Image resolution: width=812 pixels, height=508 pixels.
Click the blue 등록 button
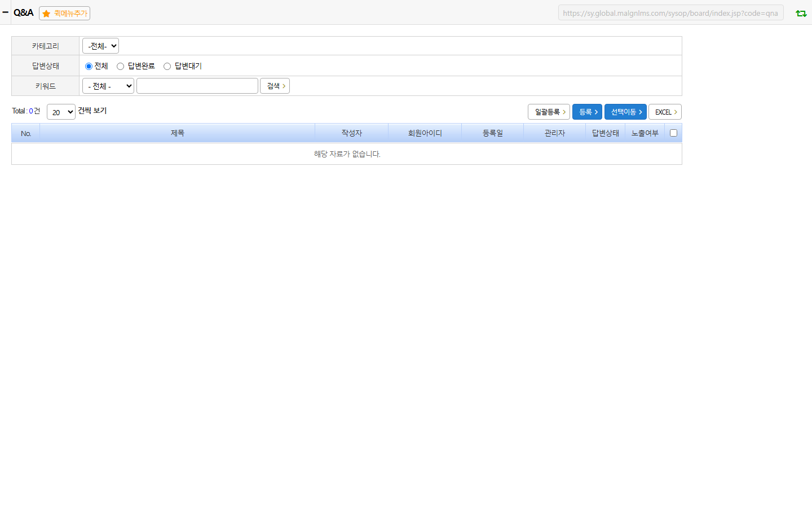tap(587, 112)
